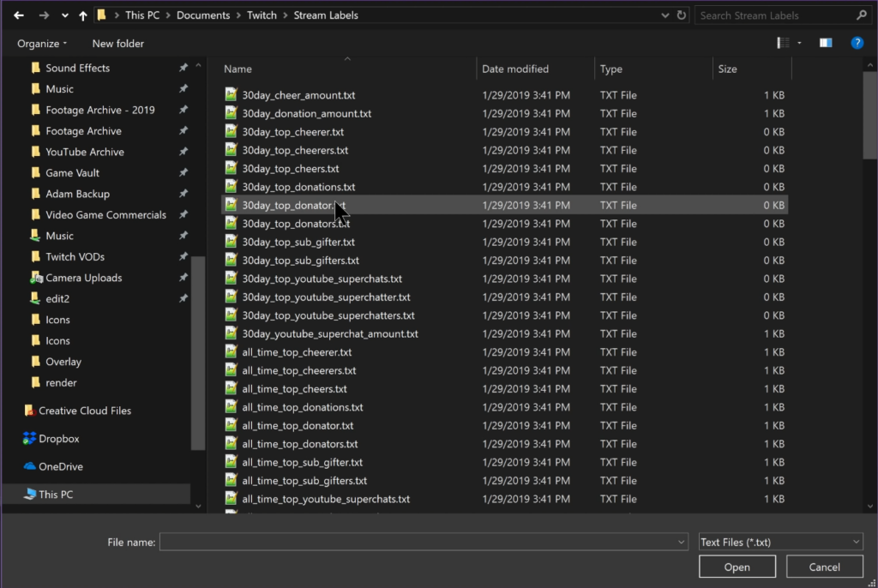Open the File name history dropdown
The width and height of the screenshot is (878, 588).
point(681,542)
